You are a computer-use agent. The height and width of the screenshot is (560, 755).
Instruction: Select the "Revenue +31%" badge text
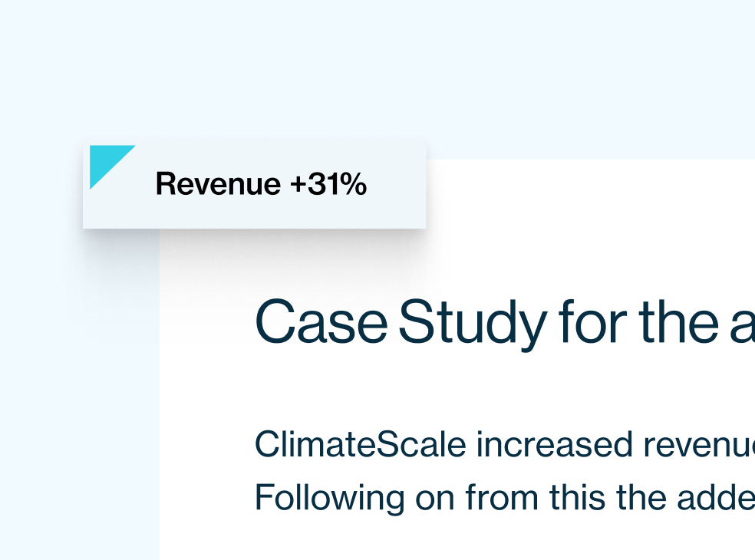click(x=261, y=184)
